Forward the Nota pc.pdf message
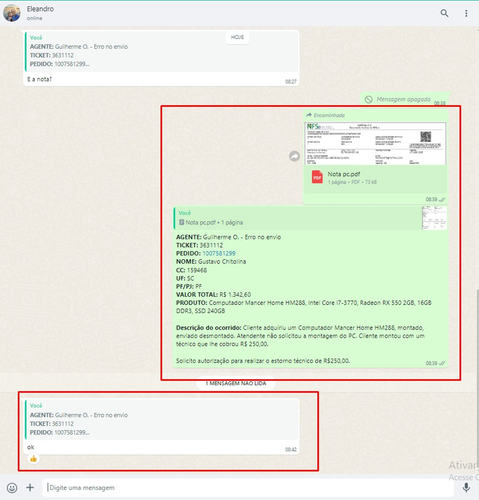The width and height of the screenshot is (479, 500). pos(294,156)
